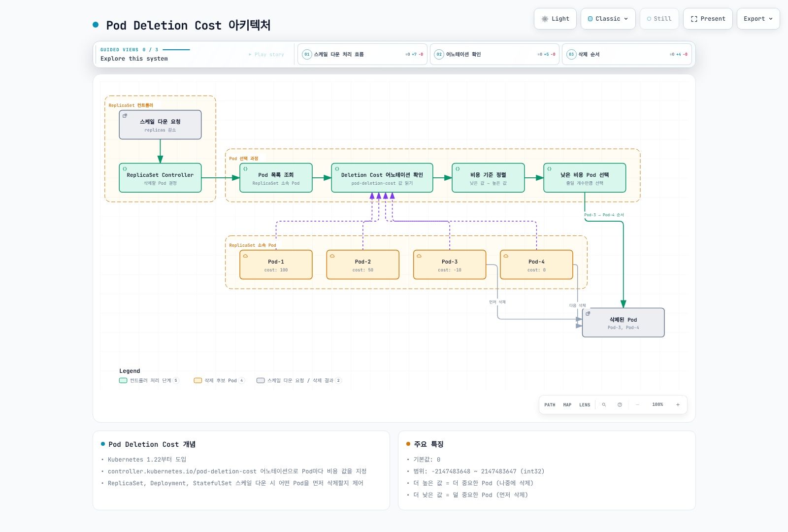Click the 먼저 삭제 edge label
The image size is (788, 532).
(497, 302)
